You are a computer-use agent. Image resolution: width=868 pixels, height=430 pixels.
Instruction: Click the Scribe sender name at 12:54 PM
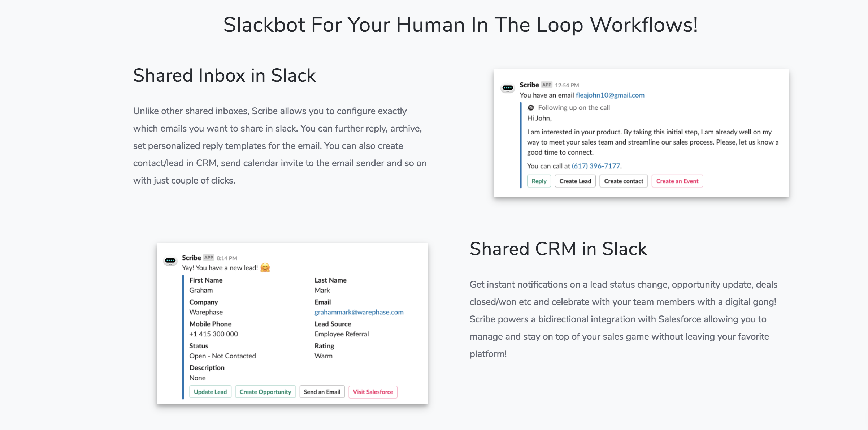tap(529, 85)
